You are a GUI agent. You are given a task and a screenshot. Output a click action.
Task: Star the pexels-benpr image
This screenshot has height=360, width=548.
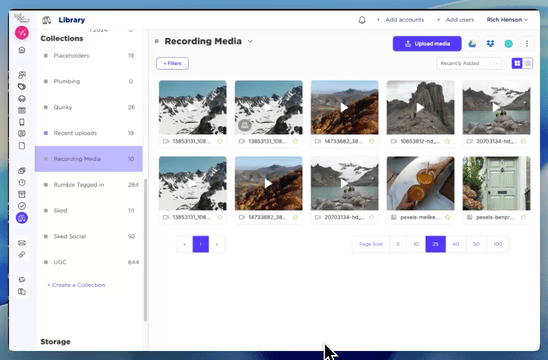[523, 217]
